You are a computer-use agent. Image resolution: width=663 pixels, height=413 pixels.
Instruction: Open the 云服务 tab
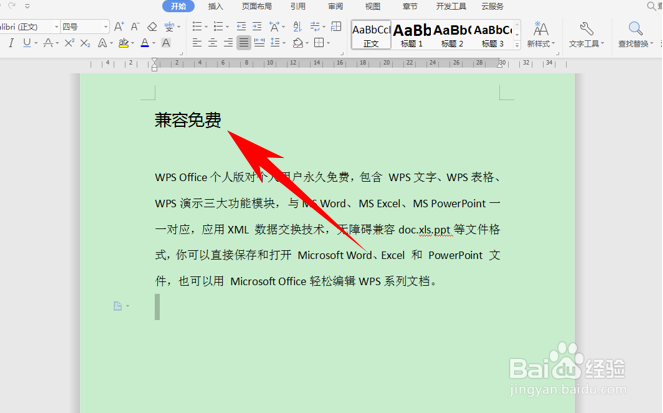pos(492,6)
